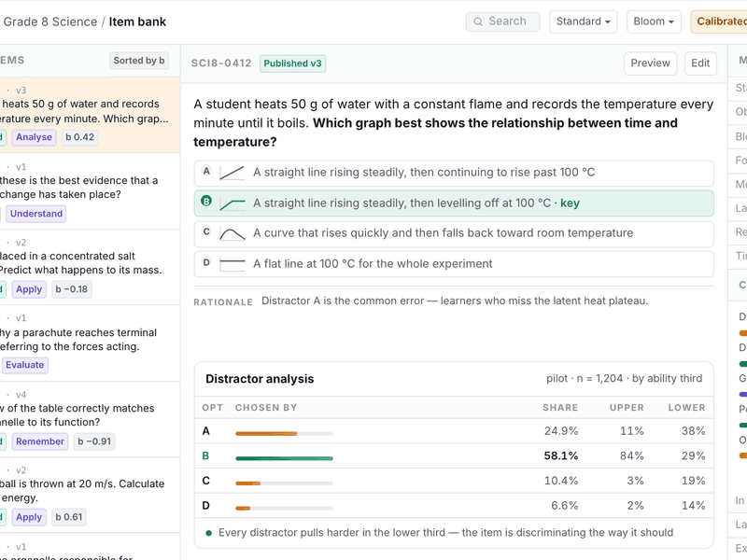The image size is (747, 560).
Task: Click in the Search field
Action: click(x=502, y=21)
